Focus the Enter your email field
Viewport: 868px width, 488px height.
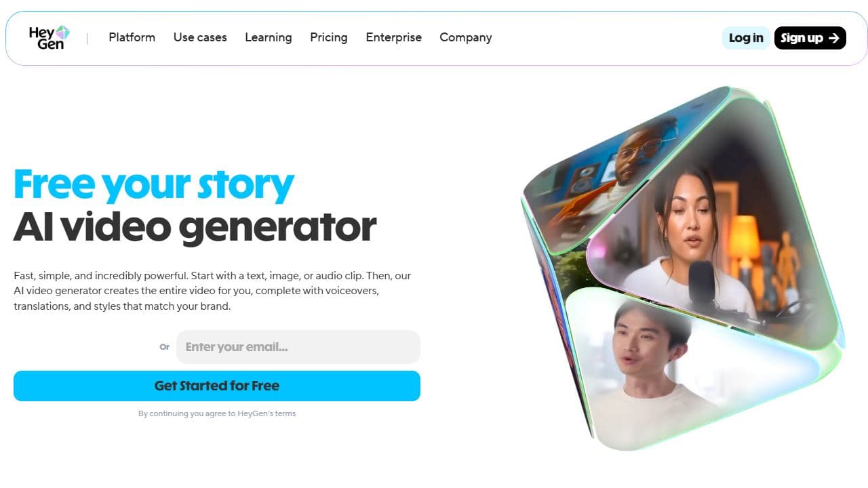point(298,347)
